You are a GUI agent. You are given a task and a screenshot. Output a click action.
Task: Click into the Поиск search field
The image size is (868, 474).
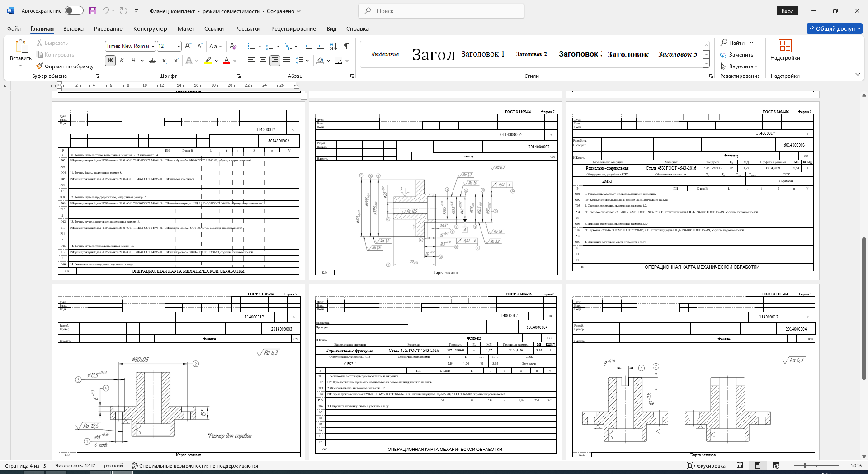pyautogui.click(x=441, y=11)
